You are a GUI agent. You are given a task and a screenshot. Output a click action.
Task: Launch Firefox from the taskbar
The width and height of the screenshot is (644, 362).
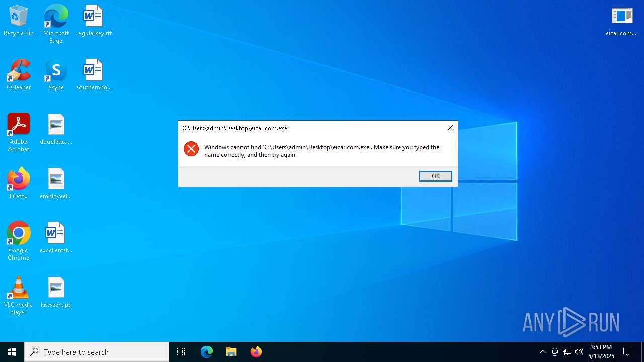(x=256, y=352)
